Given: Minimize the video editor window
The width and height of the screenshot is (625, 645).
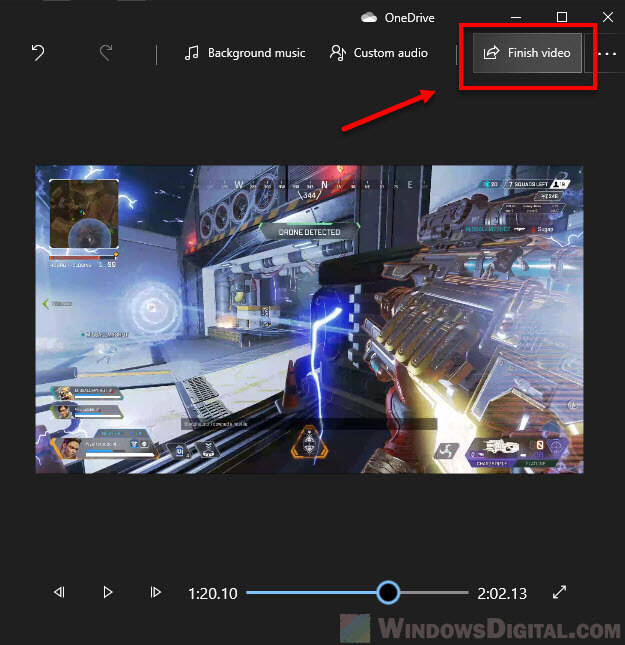Looking at the screenshot, I should [x=516, y=17].
